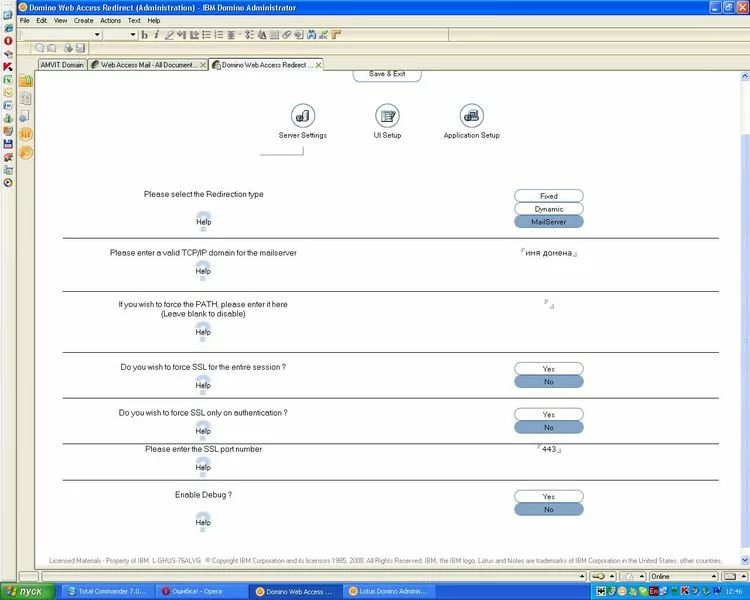Click the Server Settings icon

click(x=303, y=115)
